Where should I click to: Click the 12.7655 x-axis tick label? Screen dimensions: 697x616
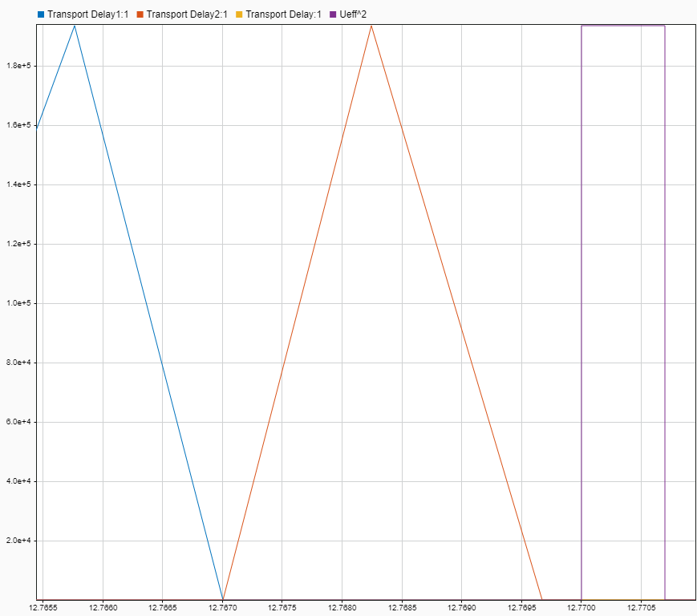[x=43, y=608]
